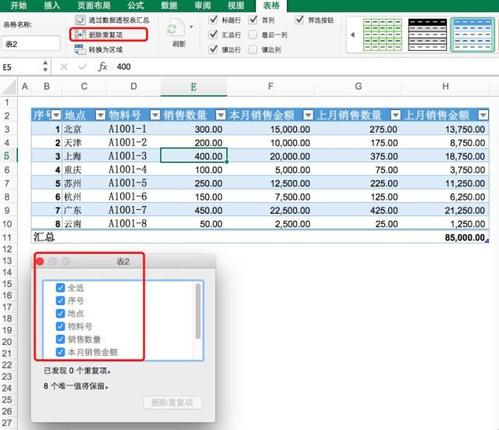Click the table name field containing 表2

[x=31, y=44]
